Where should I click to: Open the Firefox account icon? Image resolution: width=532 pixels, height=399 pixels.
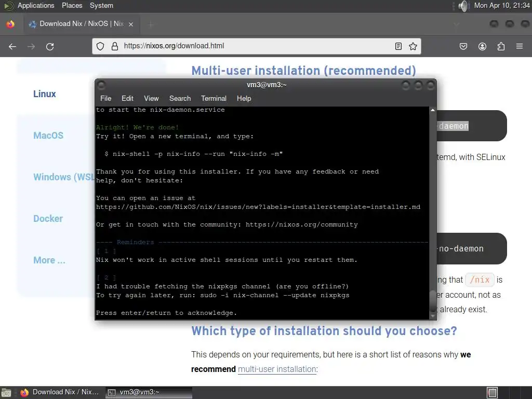pyautogui.click(x=482, y=46)
